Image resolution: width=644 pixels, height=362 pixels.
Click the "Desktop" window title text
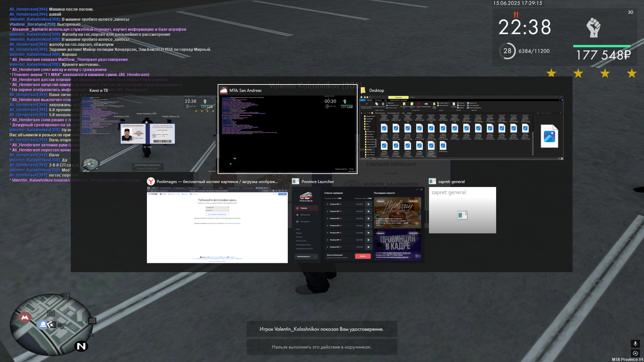376,90
